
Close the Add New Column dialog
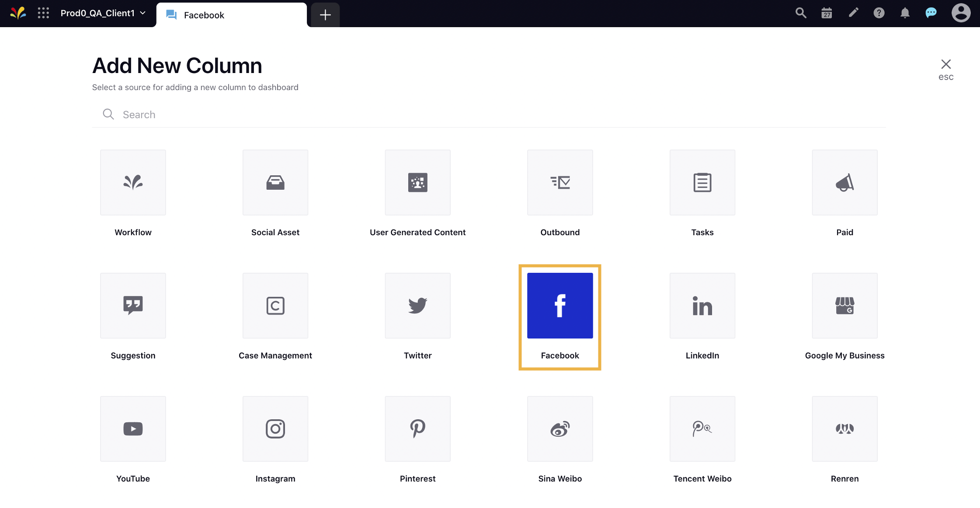pos(946,70)
